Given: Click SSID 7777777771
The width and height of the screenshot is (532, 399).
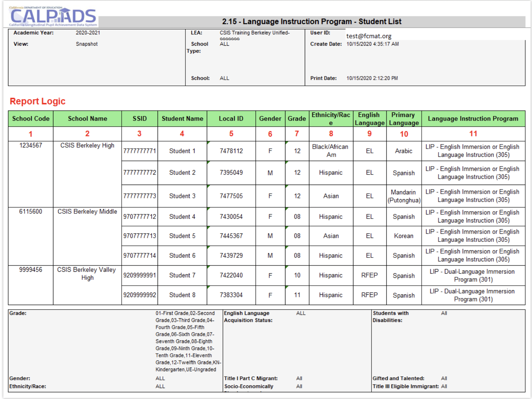Looking at the screenshot, I should [139, 151].
